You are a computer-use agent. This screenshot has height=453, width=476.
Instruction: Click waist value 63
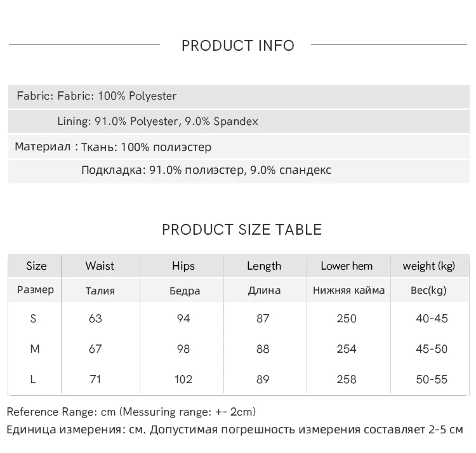pos(95,318)
